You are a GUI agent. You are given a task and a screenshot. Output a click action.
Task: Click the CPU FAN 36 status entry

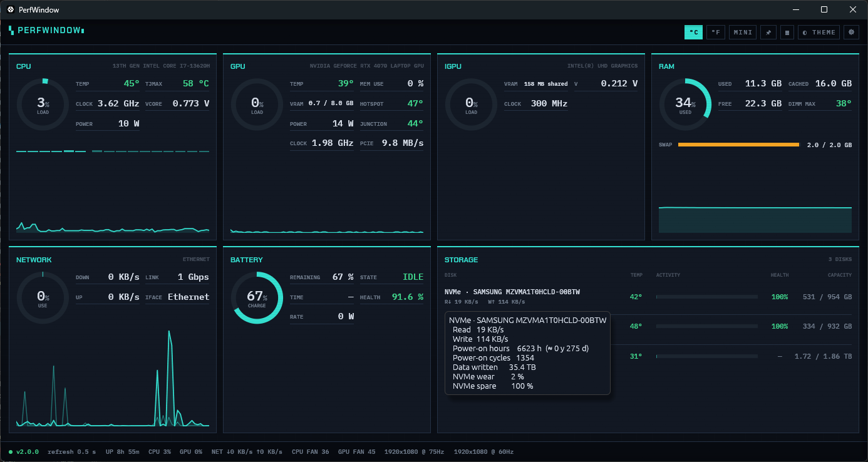(x=311, y=452)
